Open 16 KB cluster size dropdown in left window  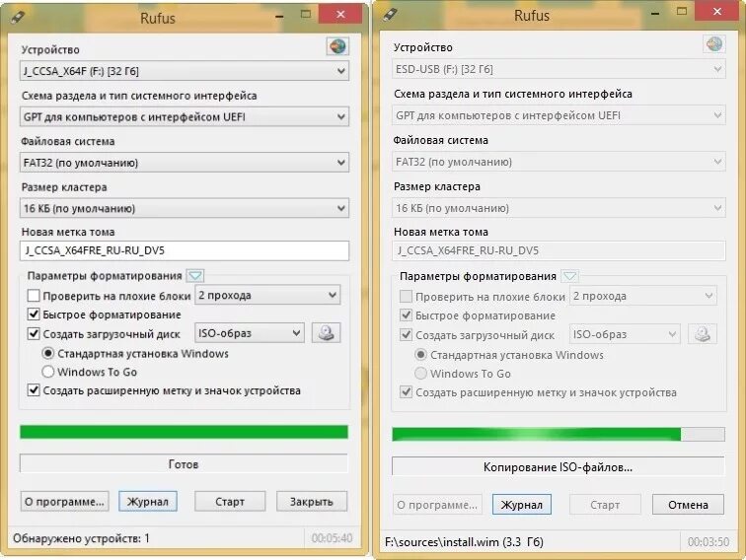tap(185, 208)
